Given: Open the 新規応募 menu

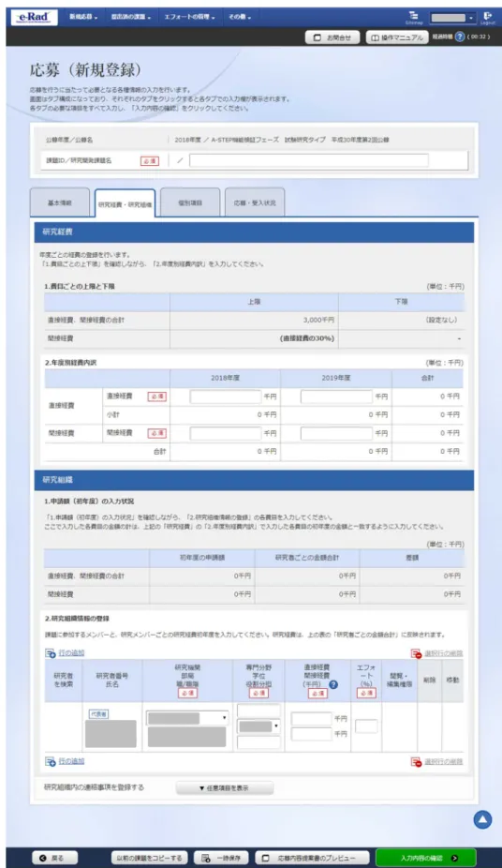Looking at the screenshot, I should (x=83, y=17).
